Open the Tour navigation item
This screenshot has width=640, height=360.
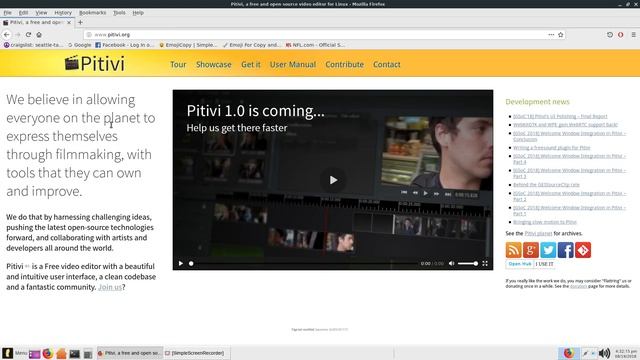point(178,64)
